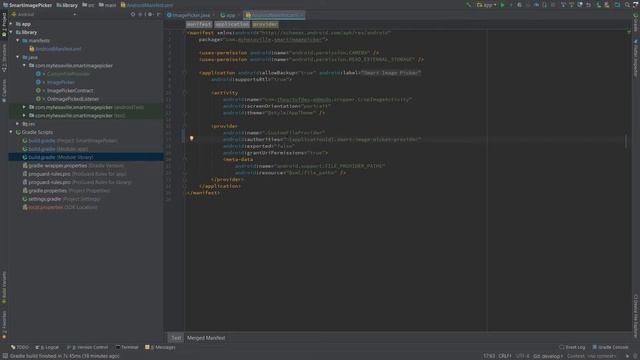Collapse the java folder
This screenshot has height=360, width=640.
click(x=18, y=58)
